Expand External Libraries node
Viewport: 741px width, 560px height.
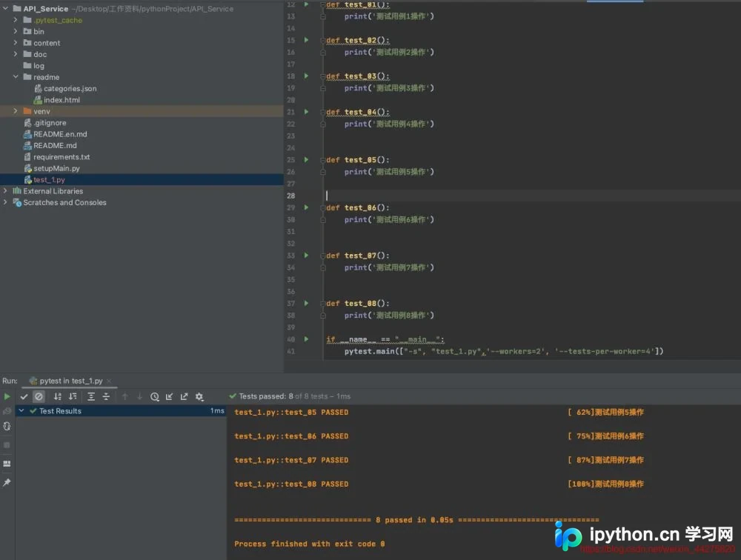click(5, 191)
